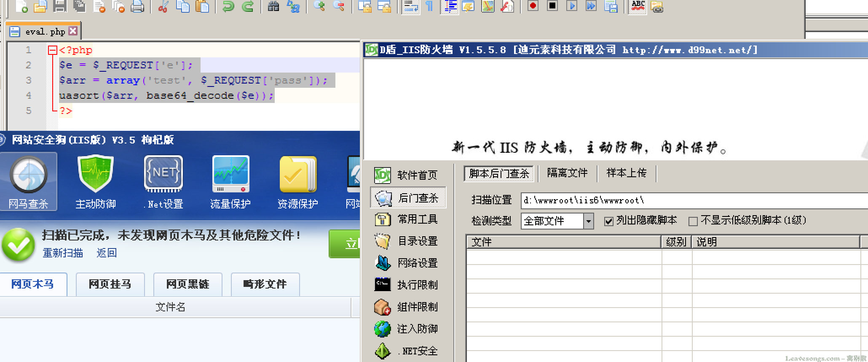Switch to the 畸形文件 tab
Viewport: 868px width, 362px height.
pos(265,284)
